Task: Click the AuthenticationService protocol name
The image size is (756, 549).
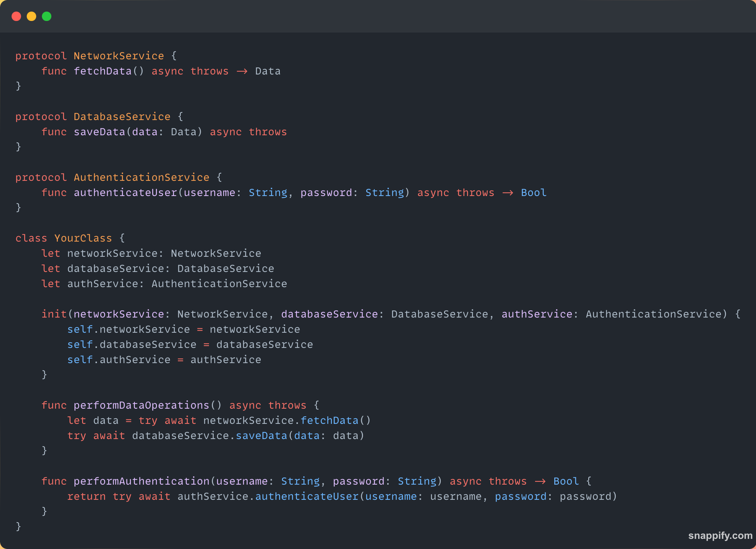Action: click(x=141, y=177)
